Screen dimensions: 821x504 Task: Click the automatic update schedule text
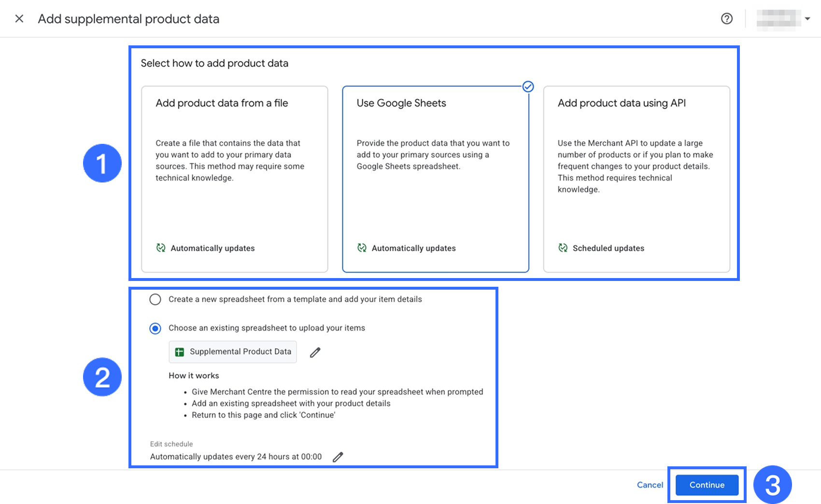[236, 457]
